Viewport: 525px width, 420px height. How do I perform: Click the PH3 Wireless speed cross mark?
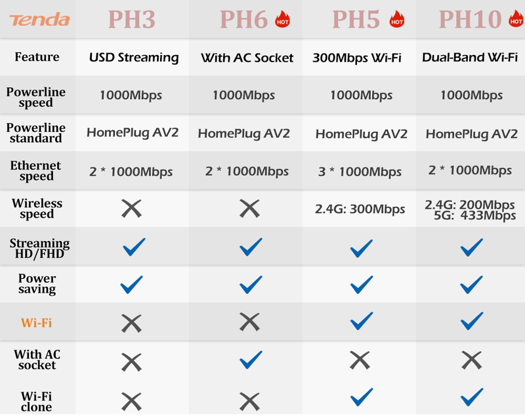pos(131,209)
